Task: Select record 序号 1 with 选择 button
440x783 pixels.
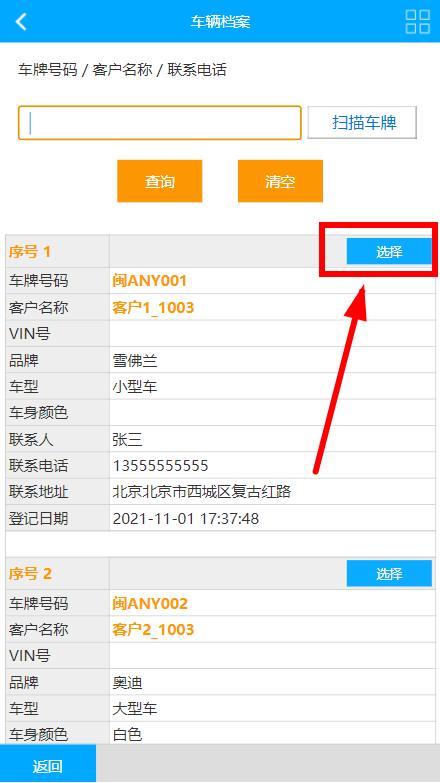Action: pyautogui.click(x=389, y=251)
